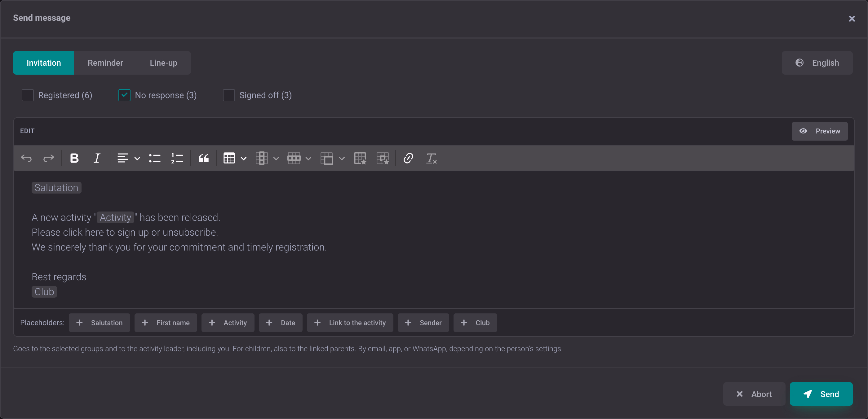868x419 pixels.
Task: Click the text alignment icon
Action: (123, 158)
